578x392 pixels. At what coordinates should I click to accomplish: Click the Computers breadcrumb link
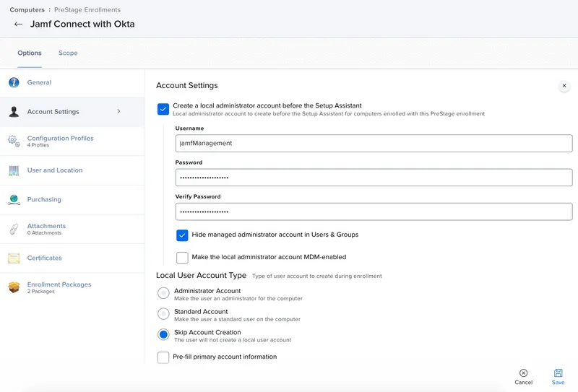(27, 10)
